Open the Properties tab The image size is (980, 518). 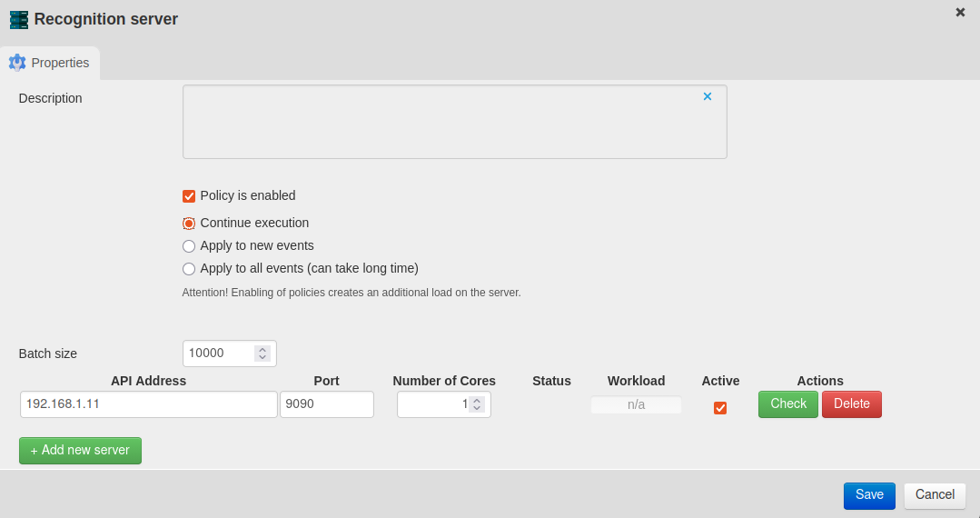[x=51, y=63]
